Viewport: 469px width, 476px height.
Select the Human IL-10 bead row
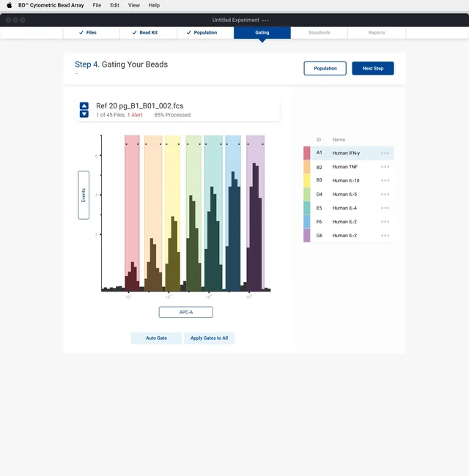click(349, 180)
